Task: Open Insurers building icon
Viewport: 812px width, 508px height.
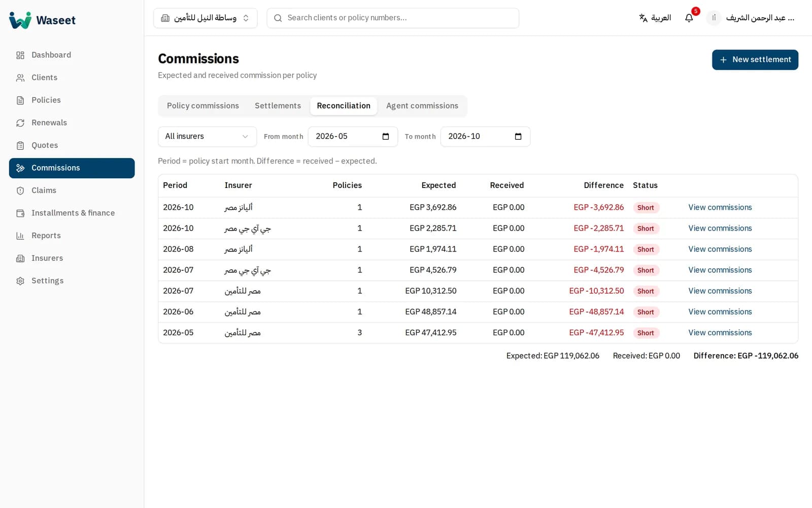Action: click(20, 258)
